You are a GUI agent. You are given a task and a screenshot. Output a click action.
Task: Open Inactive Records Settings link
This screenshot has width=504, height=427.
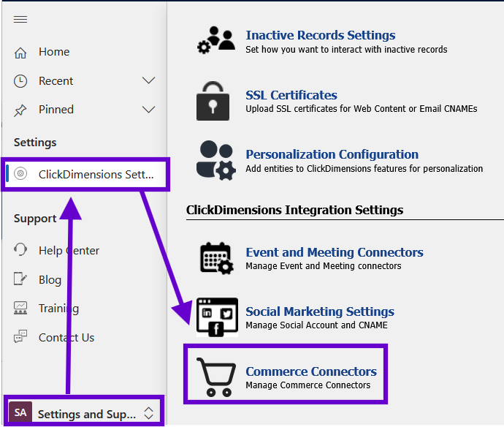click(x=321, y=35)
